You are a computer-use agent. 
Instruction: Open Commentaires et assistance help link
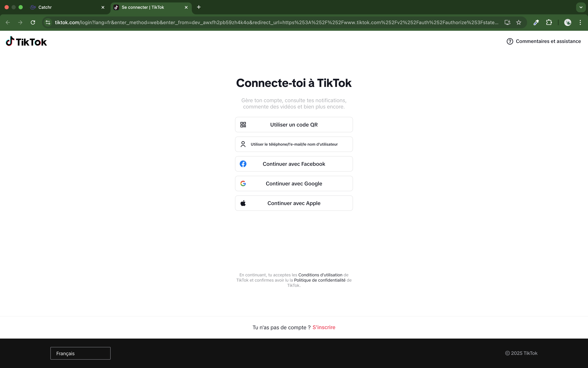[x=544, y=41]
